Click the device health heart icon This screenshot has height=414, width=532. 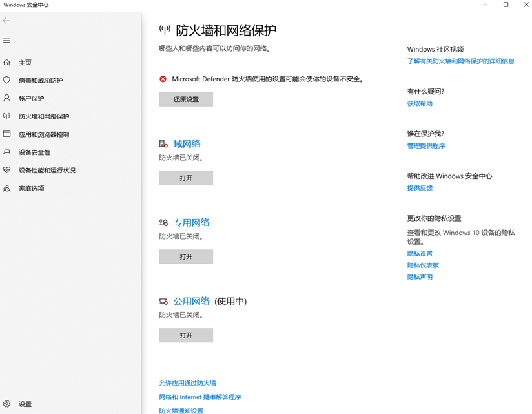tap(7, 170)
